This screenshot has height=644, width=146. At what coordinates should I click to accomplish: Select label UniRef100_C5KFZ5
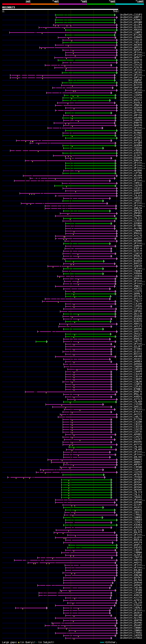[131, 557]
